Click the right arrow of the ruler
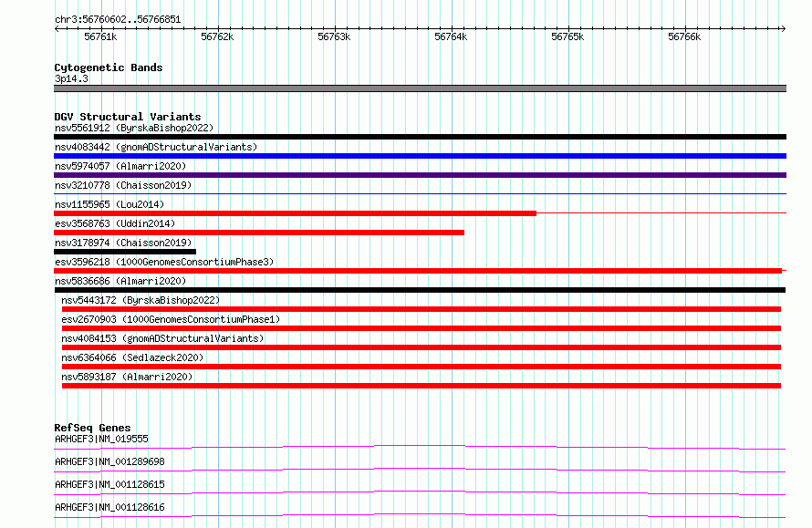Screen dimensions: 812x528 click(x=783, y=28)
